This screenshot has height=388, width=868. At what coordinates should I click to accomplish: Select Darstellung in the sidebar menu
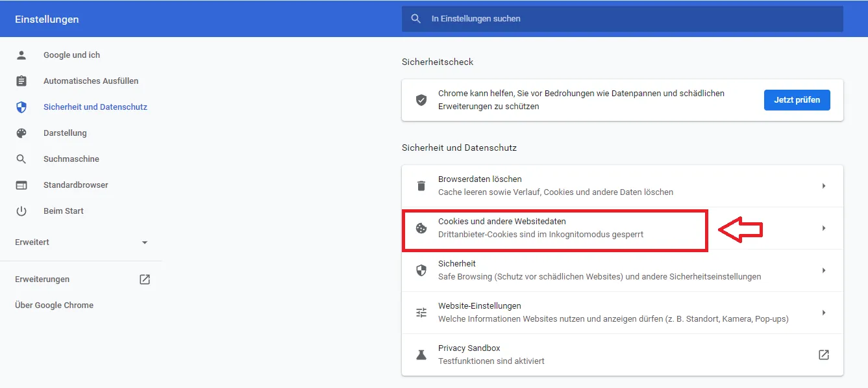65,133
